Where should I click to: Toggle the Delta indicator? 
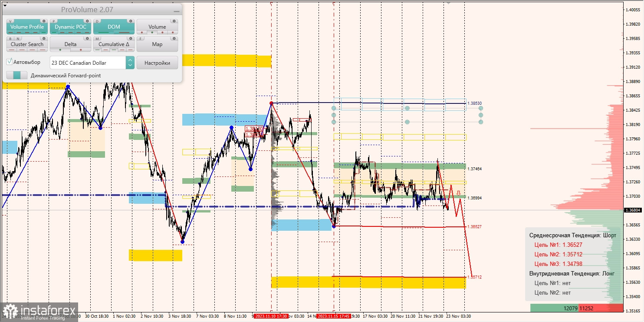click(70, 44)
